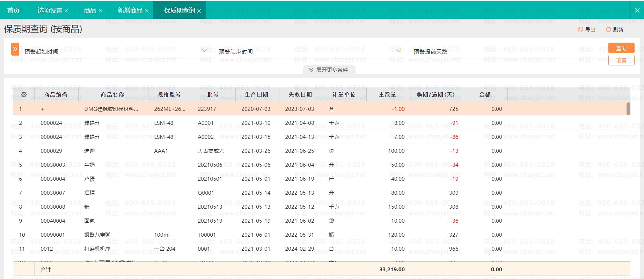Viewport: 644px width, 279px height.
Task: Click the 计量单位 column header
Action: [344, 94]
